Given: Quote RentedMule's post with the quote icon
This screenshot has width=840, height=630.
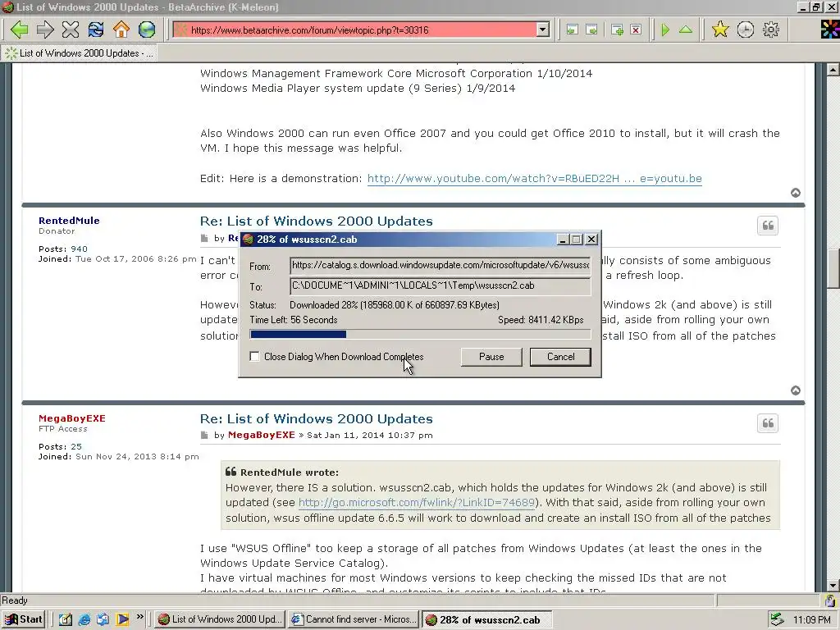Looking at the screenshot, I should [768, 226].
